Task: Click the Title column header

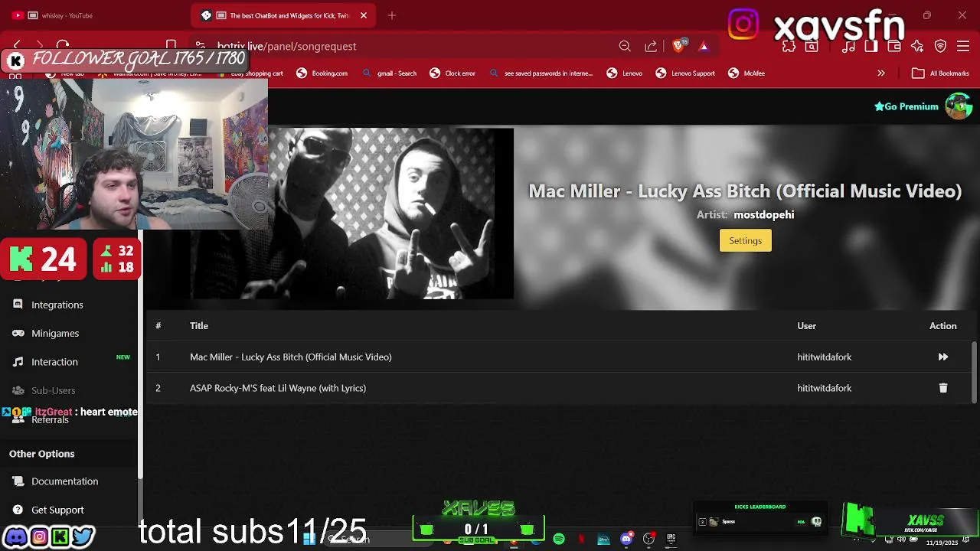Action: (x=199, y=326)
